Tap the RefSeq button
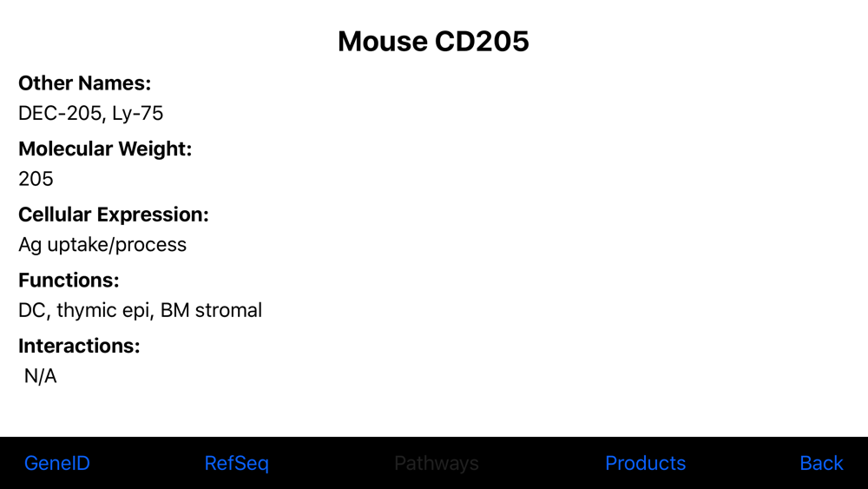 [237, 463]
